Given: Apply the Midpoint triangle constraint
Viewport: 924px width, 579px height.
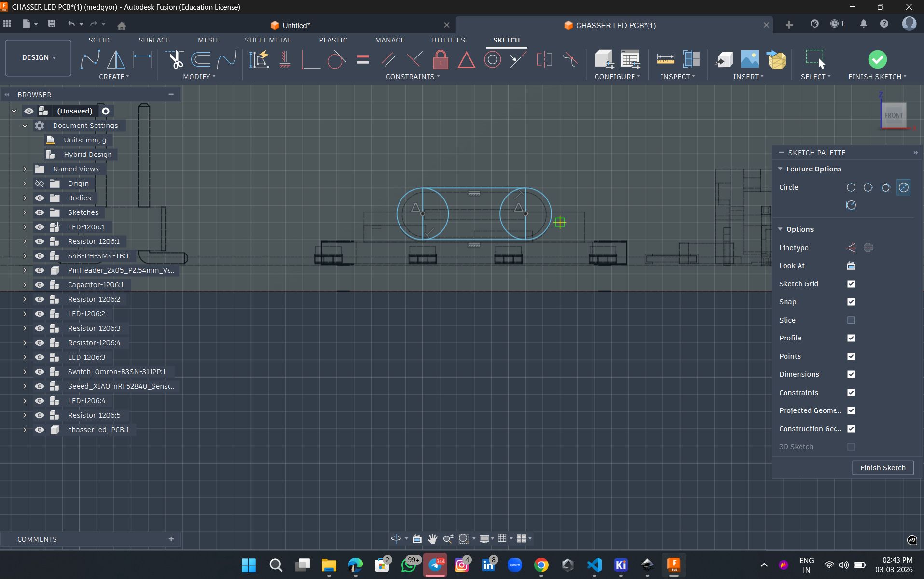Looking at the screenshot, I should (466, 59).
